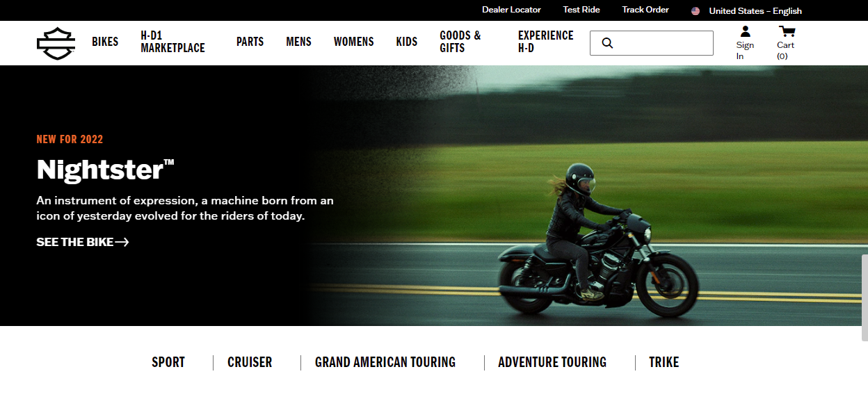Viewport: 868px width, 399px height.
Task: Open the Womens menu item
Action: [x=353, y=42]
